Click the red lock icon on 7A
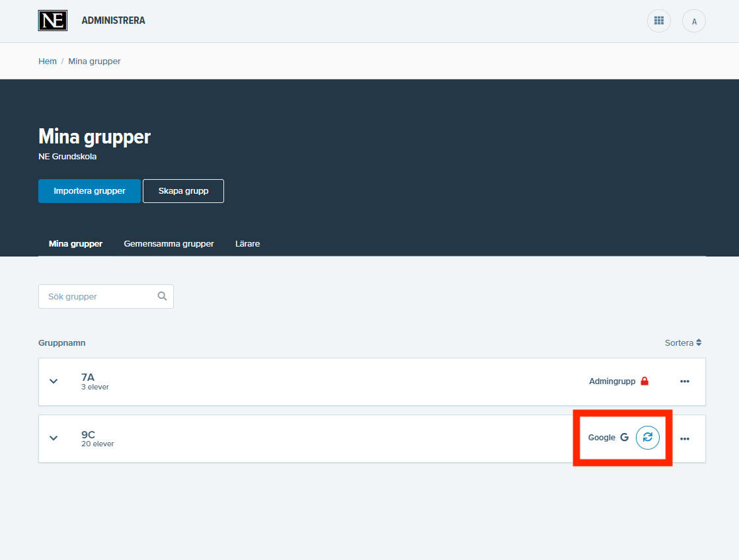 644,381
